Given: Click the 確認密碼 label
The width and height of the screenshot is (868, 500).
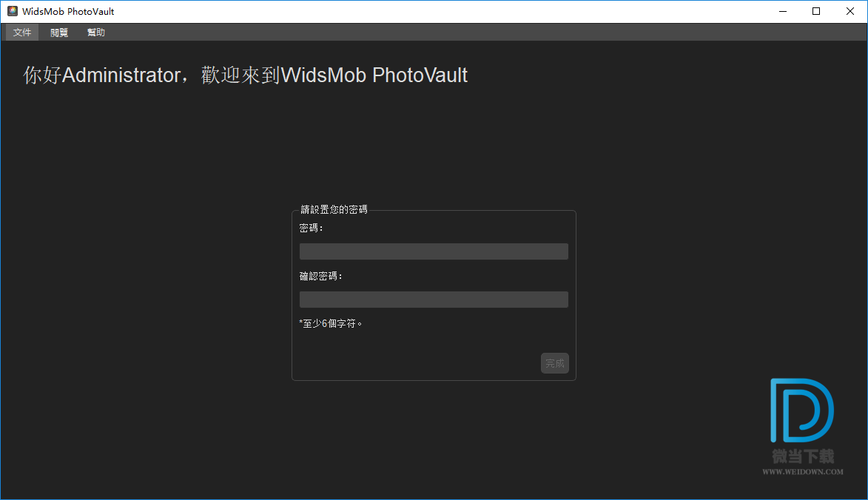Looking at the screenshot, I should pyautogui.click(x=320, y=276).
